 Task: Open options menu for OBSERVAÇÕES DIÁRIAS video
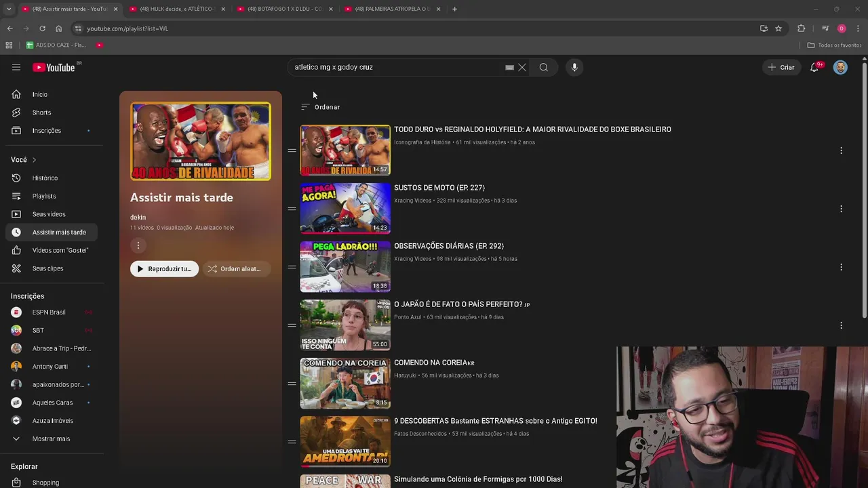click(841, 267)
